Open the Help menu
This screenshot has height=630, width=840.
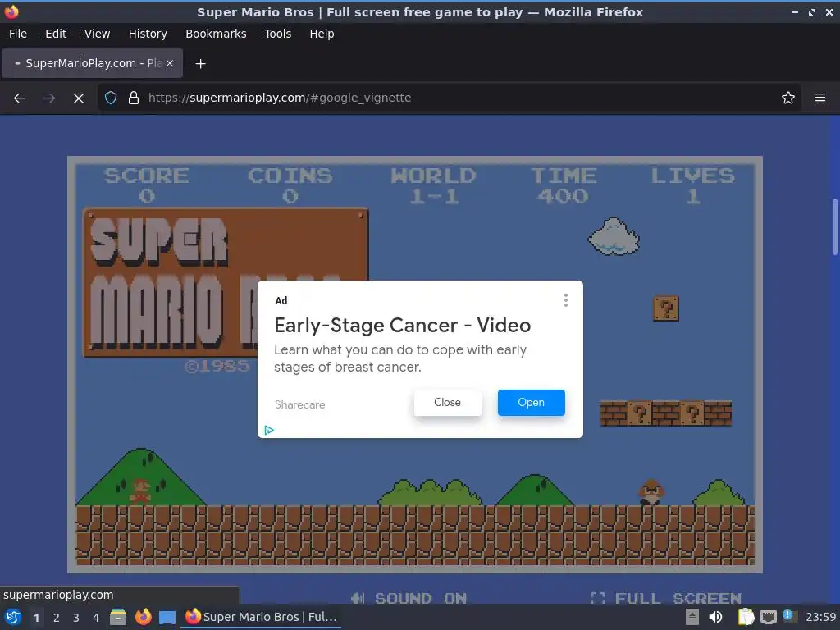pyautogui.click(x=322, y=34)
